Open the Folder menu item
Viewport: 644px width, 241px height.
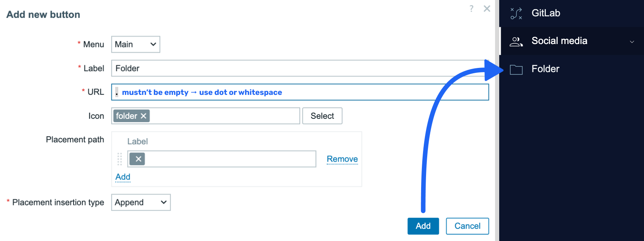pos(545,69)
